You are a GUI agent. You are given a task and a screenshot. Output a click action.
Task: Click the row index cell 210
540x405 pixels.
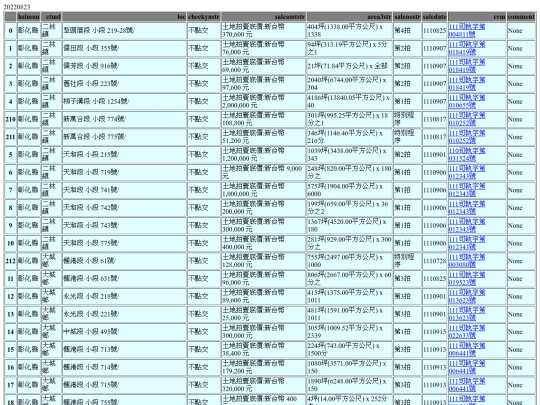coord(10,119)
